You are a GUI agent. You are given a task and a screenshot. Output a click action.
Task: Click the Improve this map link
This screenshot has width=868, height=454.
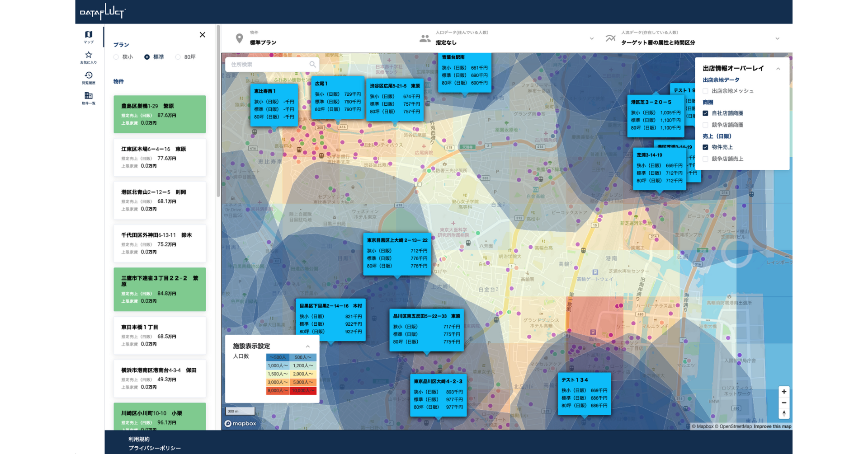(x=773, y=426)
